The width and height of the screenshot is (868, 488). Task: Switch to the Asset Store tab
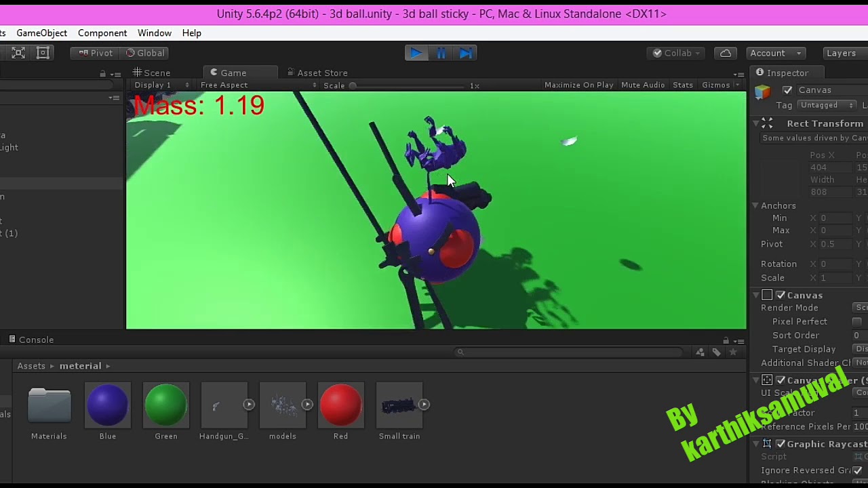tap(317, 73)
